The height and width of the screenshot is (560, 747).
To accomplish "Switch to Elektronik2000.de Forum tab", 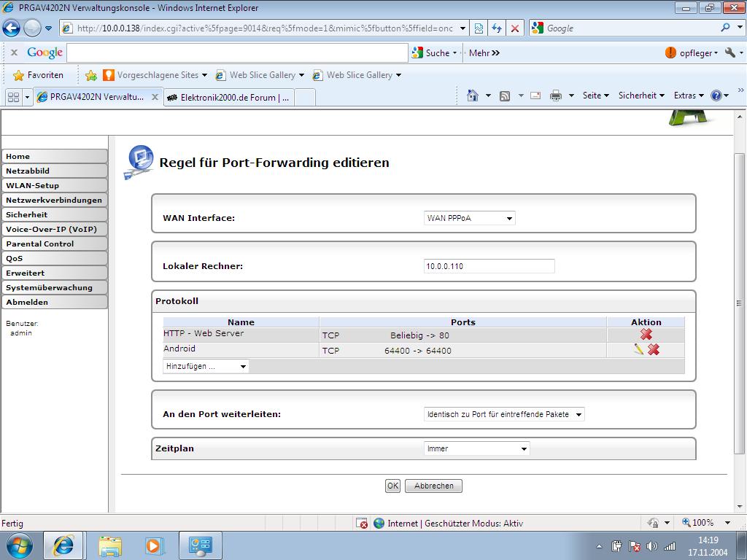I will click(230, 97).
